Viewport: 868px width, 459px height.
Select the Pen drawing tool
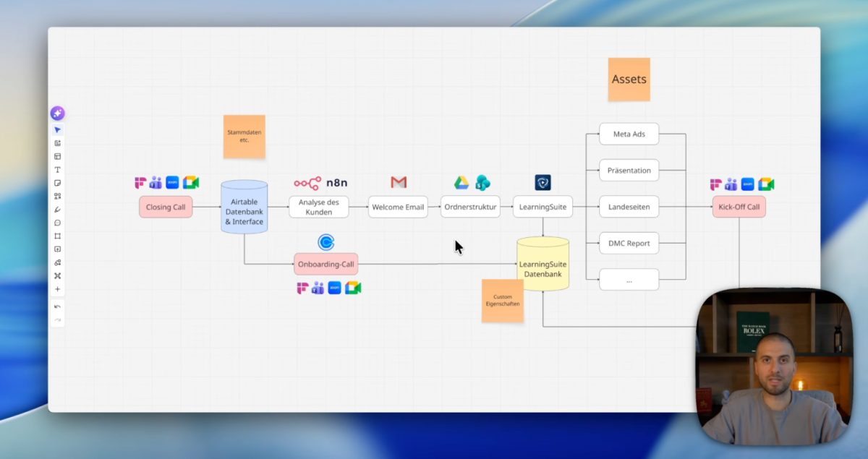(x=57, y=209)
